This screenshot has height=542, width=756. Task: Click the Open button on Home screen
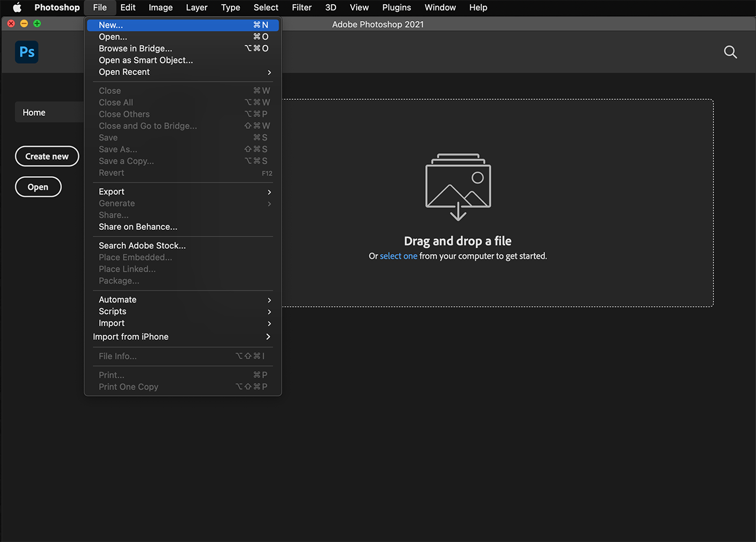pyautogui.click(x=38, y=187)
